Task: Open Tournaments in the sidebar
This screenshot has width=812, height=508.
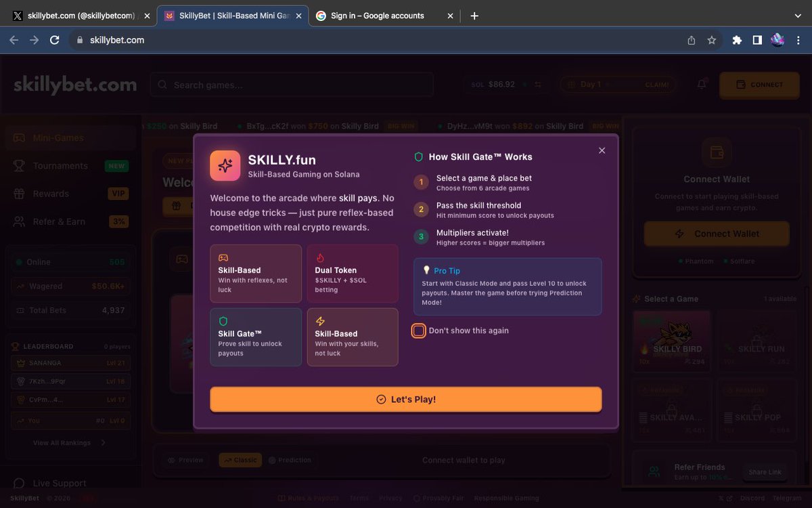Action: pos(70,166)
